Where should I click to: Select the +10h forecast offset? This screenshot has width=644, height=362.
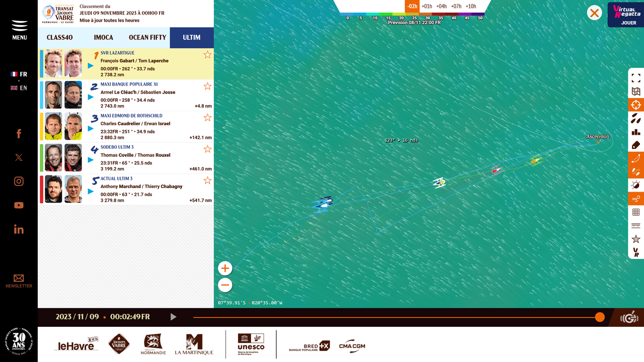pyautogui.click(x=471, y=6)
